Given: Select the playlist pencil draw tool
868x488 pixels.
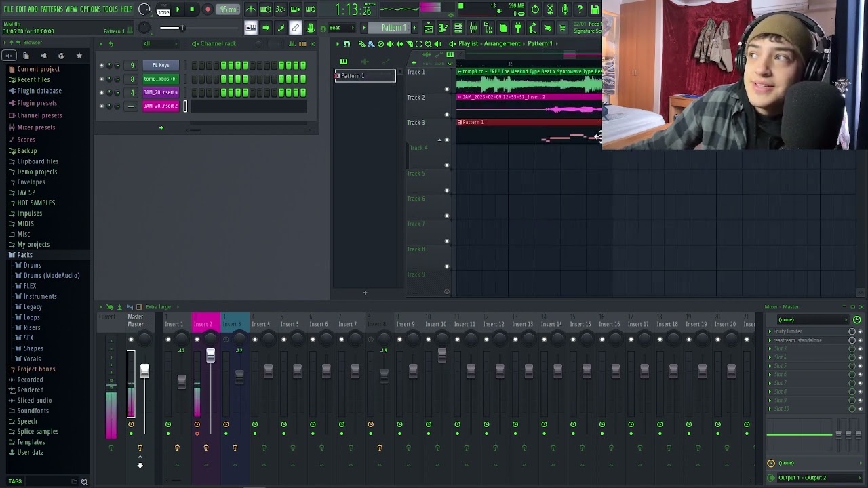Looking at the screenshot, I should pyautogui.click(x=361, y=44).
